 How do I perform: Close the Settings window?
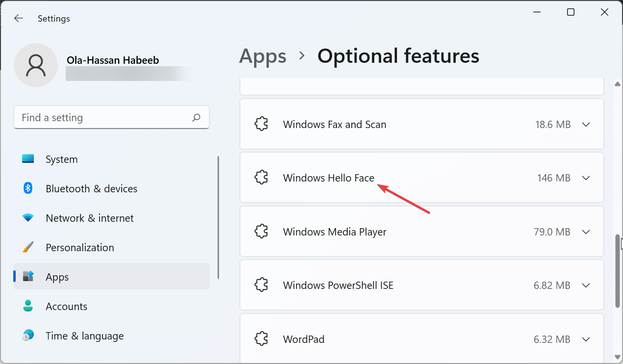click(x=604, y=12)
